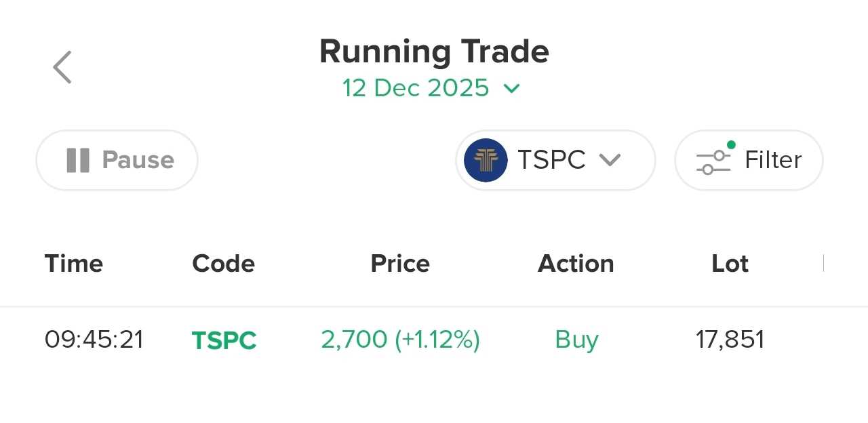
Task: Select the 09:45:21 trade row time
Action: click(x=94, y=339)
